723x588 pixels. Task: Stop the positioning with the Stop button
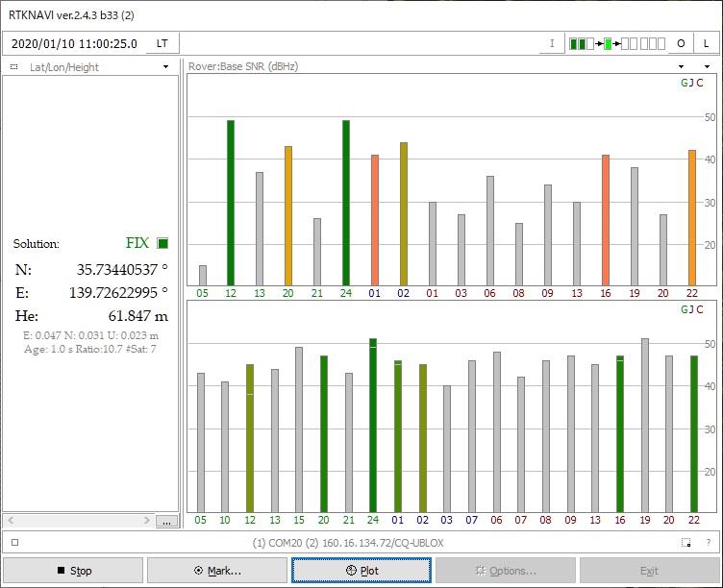73,570
